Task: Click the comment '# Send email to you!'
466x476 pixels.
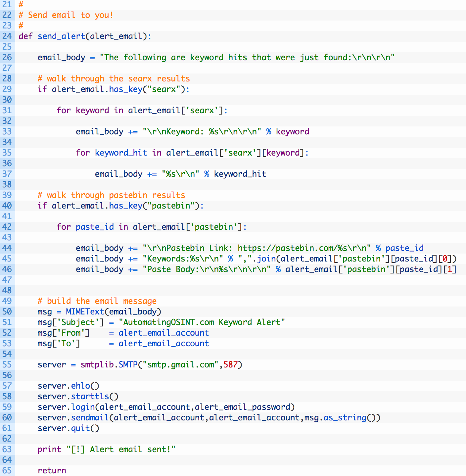Action: 66,15
